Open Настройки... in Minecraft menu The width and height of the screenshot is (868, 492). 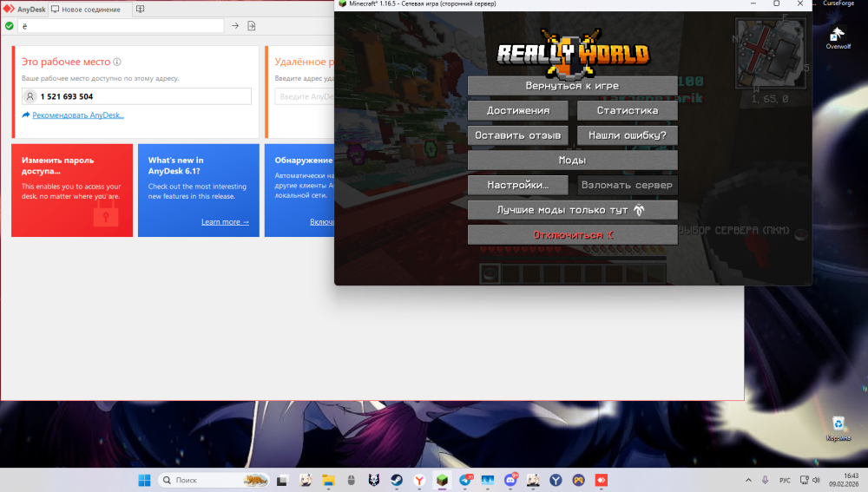coord(518,186)
